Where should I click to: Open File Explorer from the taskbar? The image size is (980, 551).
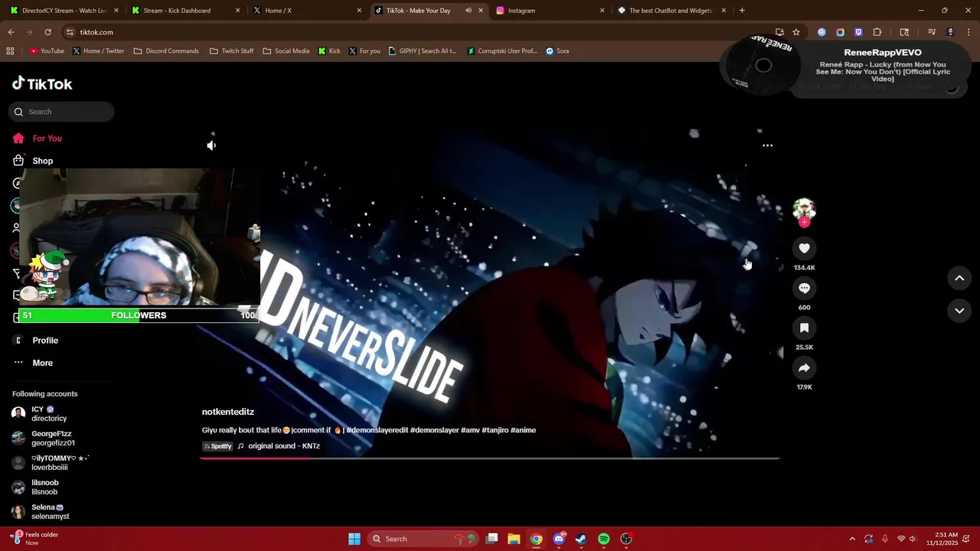[514, 539]
